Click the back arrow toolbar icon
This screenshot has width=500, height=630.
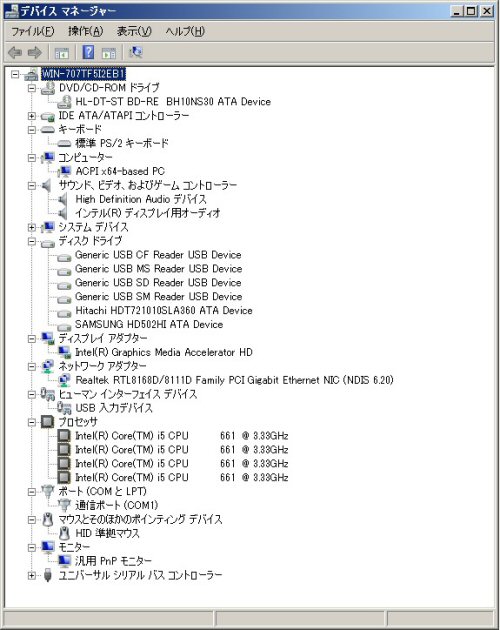tap(15, 52)
